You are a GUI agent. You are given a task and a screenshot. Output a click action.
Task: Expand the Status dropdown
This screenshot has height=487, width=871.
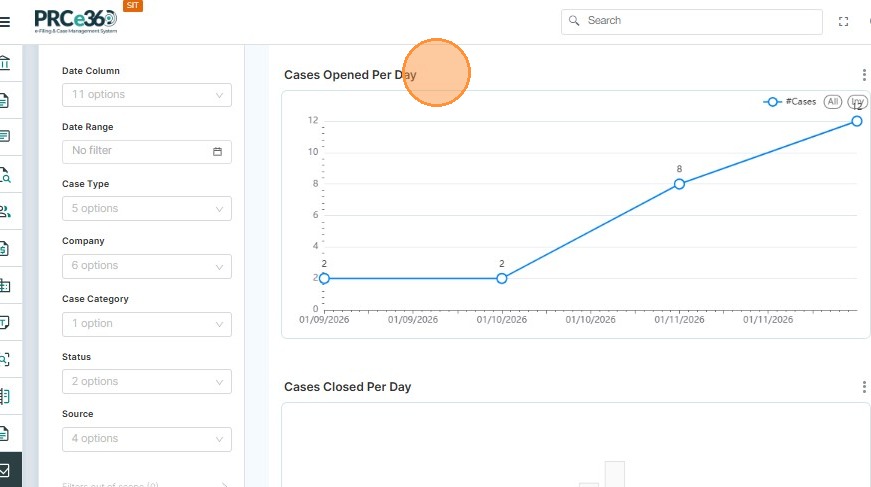147,381
